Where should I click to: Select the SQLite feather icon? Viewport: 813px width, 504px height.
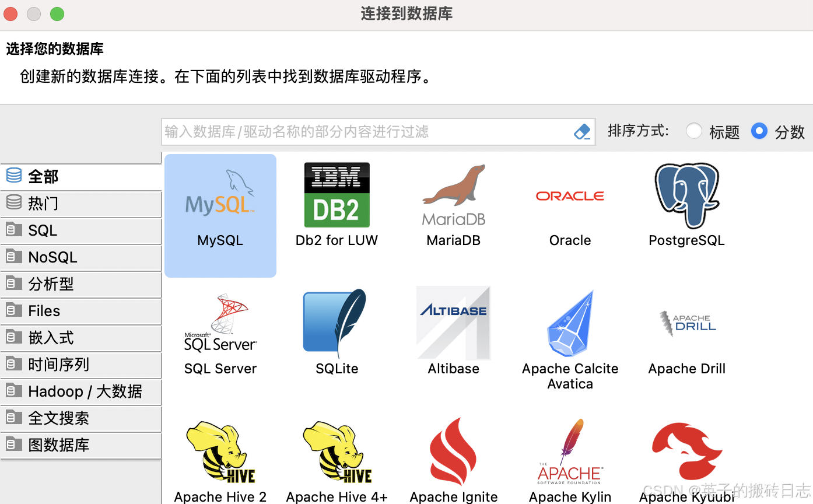coord(335,324)
